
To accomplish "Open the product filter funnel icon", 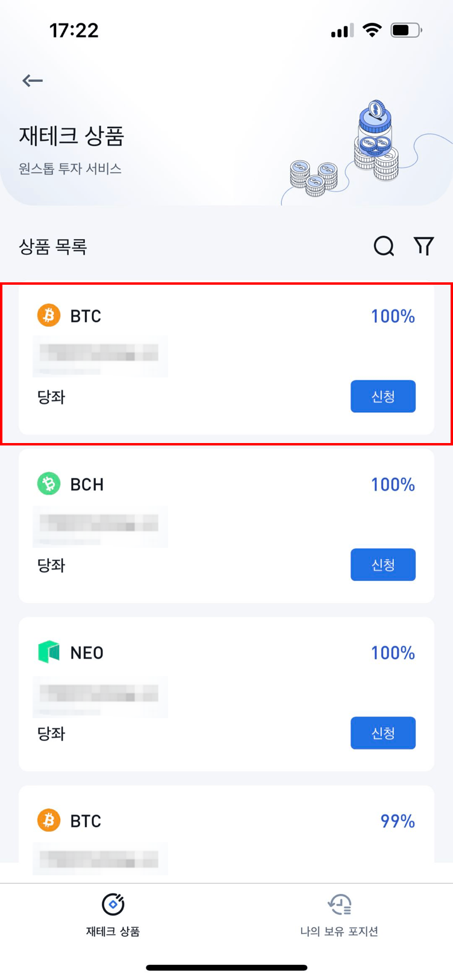I will click(x=424, y=246).
